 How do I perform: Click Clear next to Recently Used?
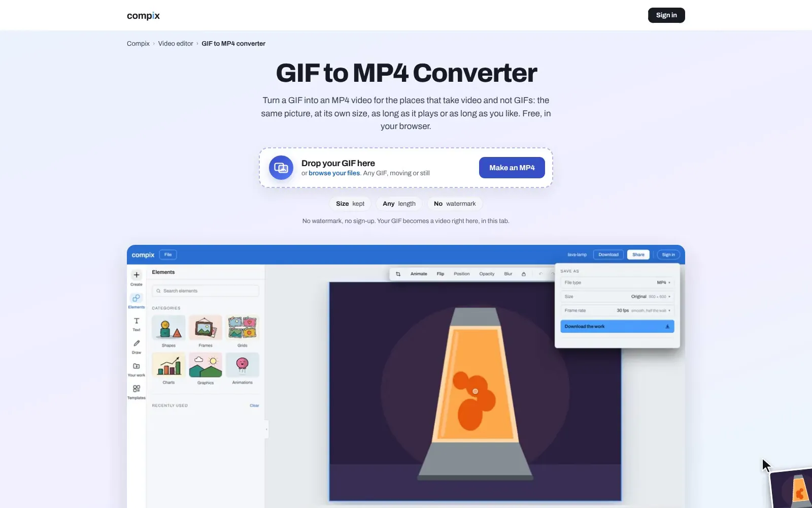pyautogui.click(x=254, y=405)
